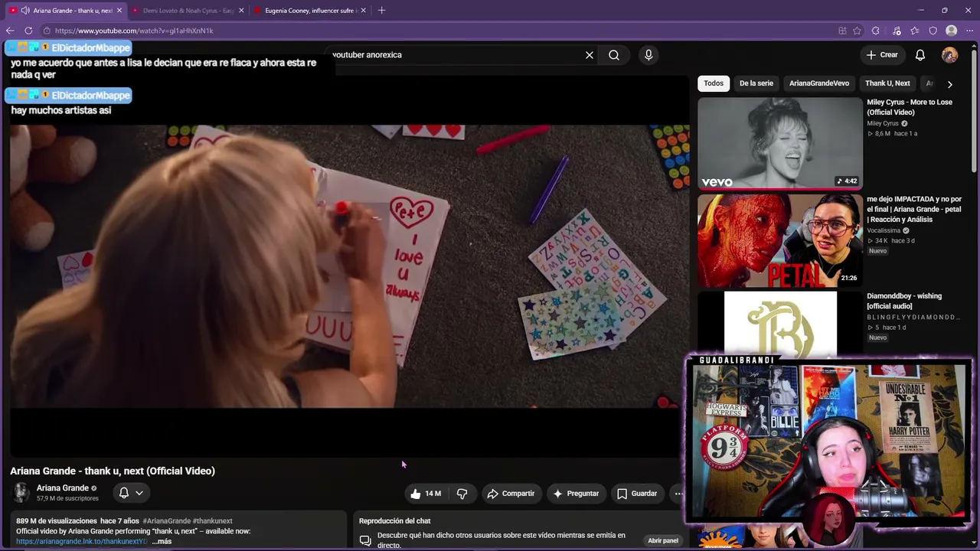Image resolution: width=980 pixels, height=551 pixels.
Task: Open the browser shield icon in toolbar
Action: (933, 31)
